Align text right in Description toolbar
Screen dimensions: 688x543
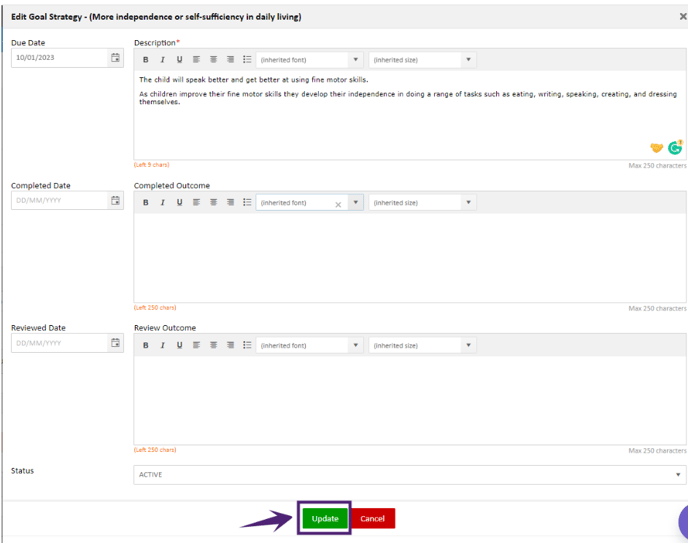(x=230, y=60)
